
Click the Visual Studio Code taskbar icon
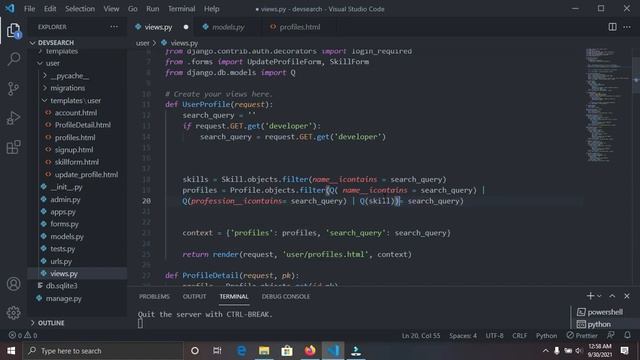point(333,351)
